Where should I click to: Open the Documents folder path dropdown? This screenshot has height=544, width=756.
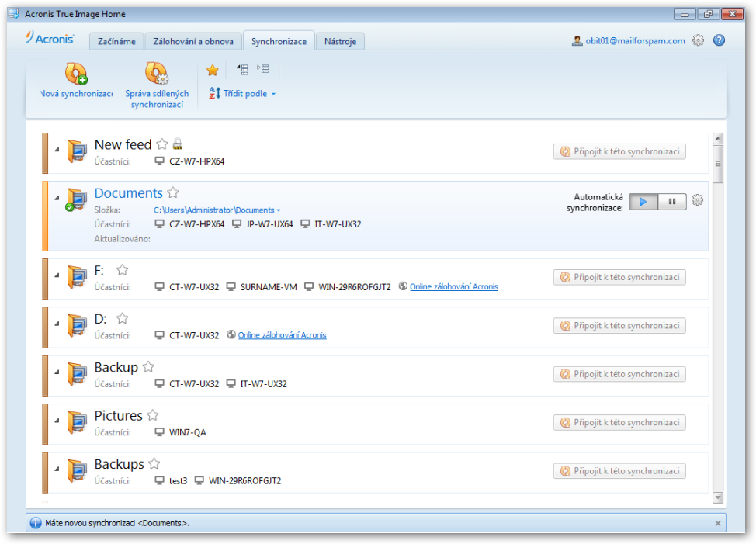(217, 210)
